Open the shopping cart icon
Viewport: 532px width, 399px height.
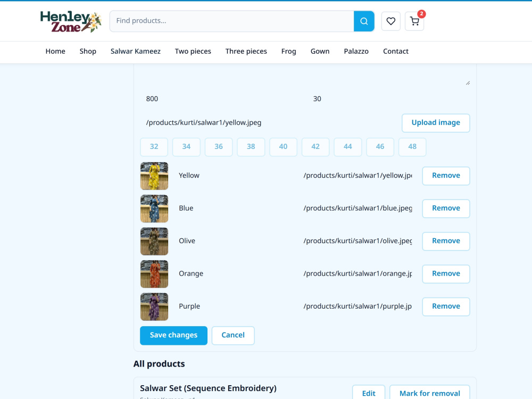(414, 21)
